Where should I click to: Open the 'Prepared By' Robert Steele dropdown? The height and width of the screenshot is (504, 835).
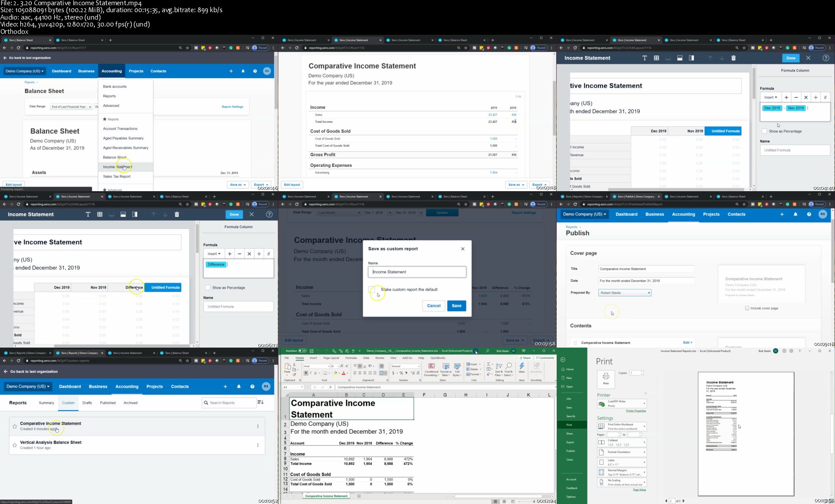625,293
